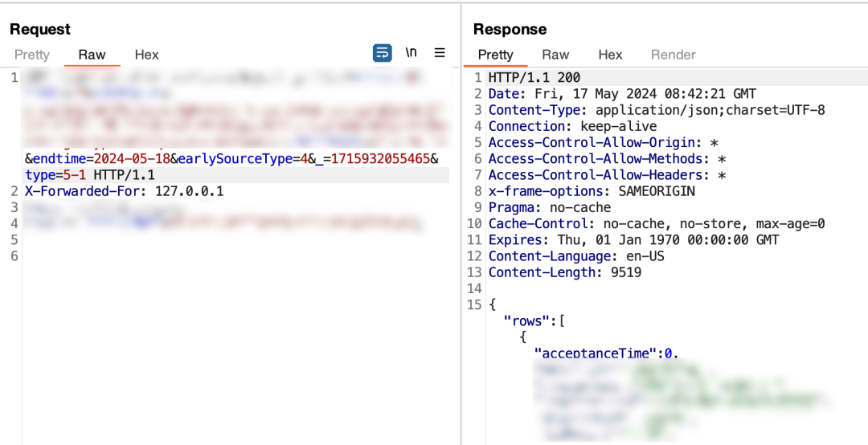Screen dimensions: 868x445
Task: Click the "acceptanceTime" JSON key
Action: pos(598,353)
